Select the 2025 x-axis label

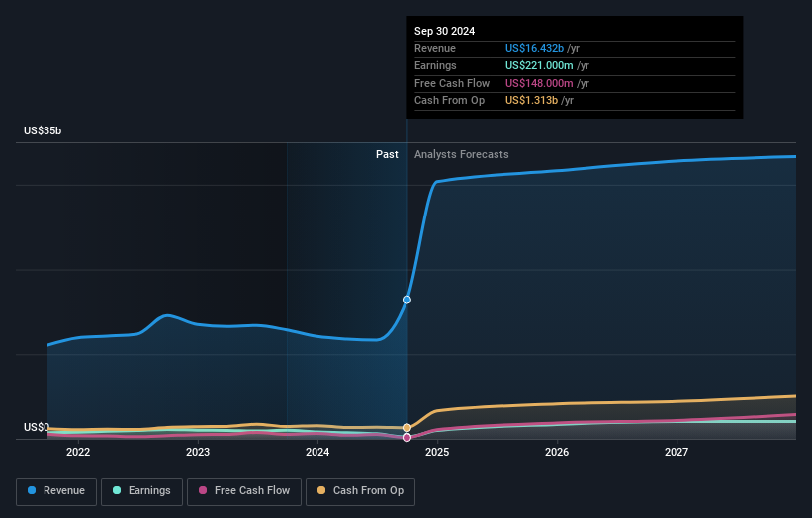pyautogui.click(x=437, y=453)
